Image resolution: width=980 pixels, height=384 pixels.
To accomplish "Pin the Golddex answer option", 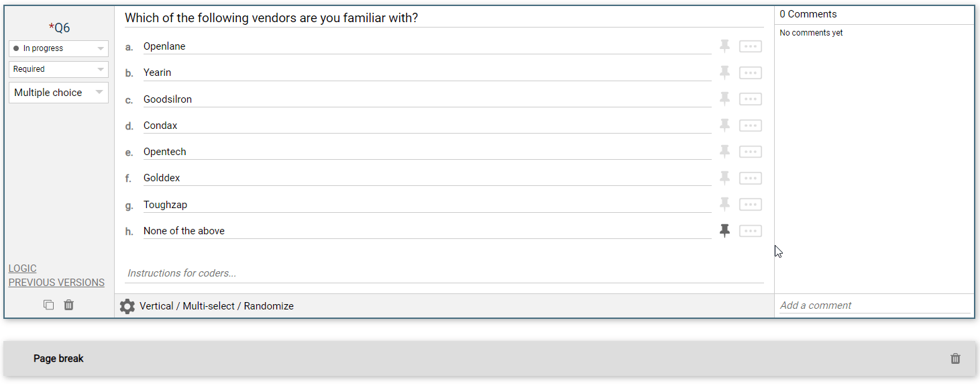I will 724,178.
